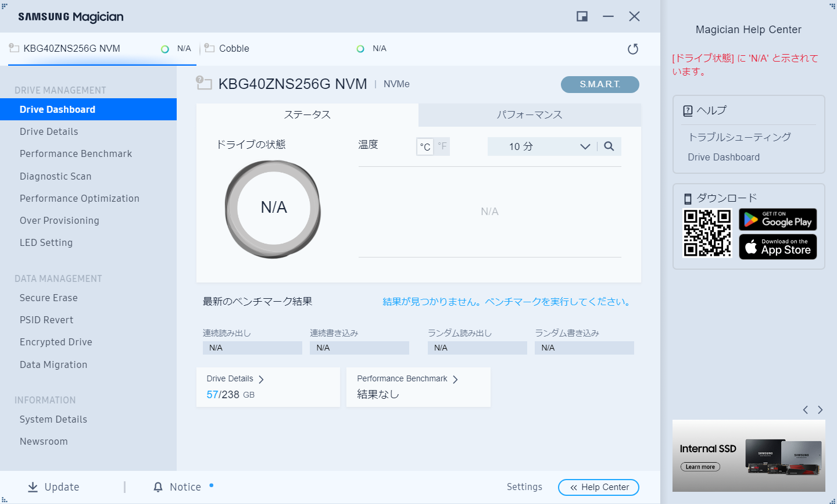This screenshot has height=504, width=837.
Task: Open the 10-minute interval dropdown
Action: coord(585,146)
